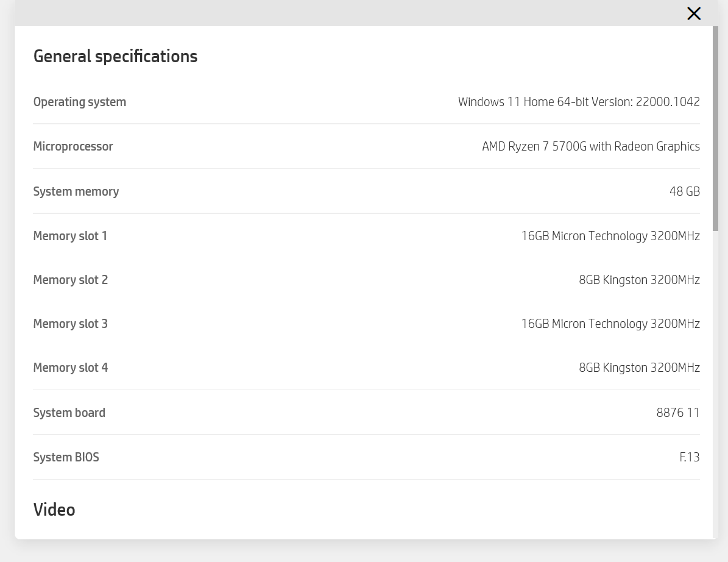Screen dimensions: 728x562
Task: Close the specifications dialog with the X
Action: pyautogui.click(x=693, y=13)
